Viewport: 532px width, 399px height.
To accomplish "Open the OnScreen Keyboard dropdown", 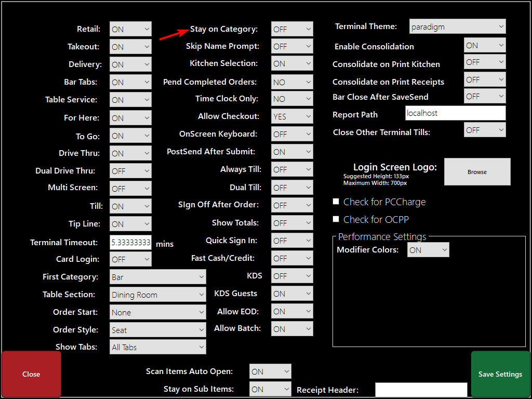I will point(292,134).
